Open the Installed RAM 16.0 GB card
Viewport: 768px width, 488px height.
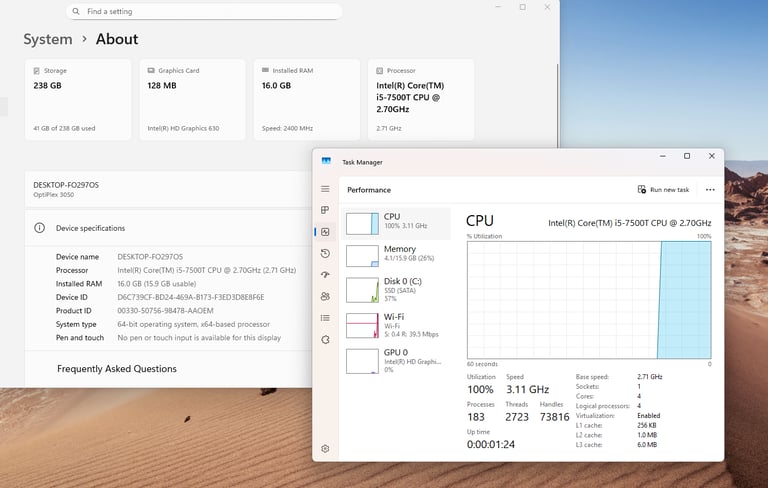[x=307, y=100]
